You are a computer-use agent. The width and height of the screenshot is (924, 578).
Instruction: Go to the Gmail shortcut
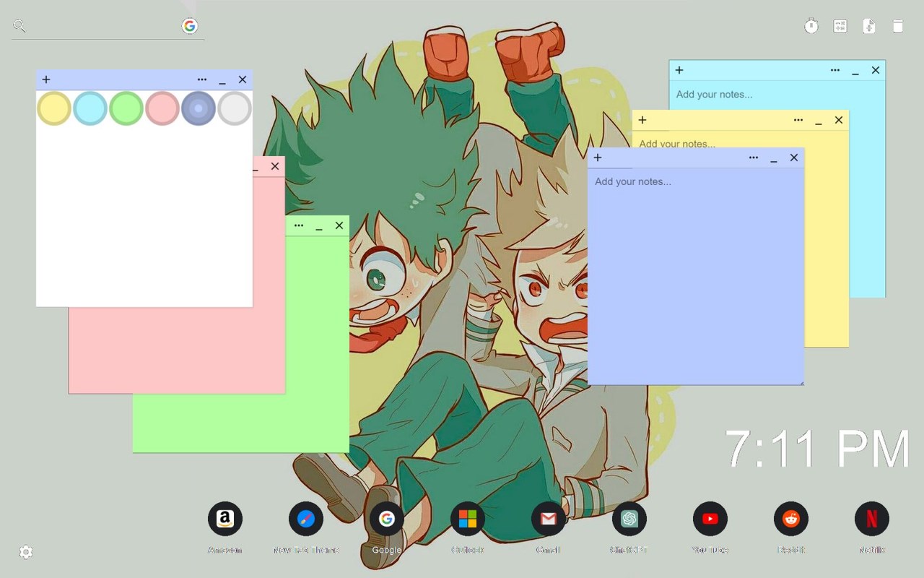point(549,519)
